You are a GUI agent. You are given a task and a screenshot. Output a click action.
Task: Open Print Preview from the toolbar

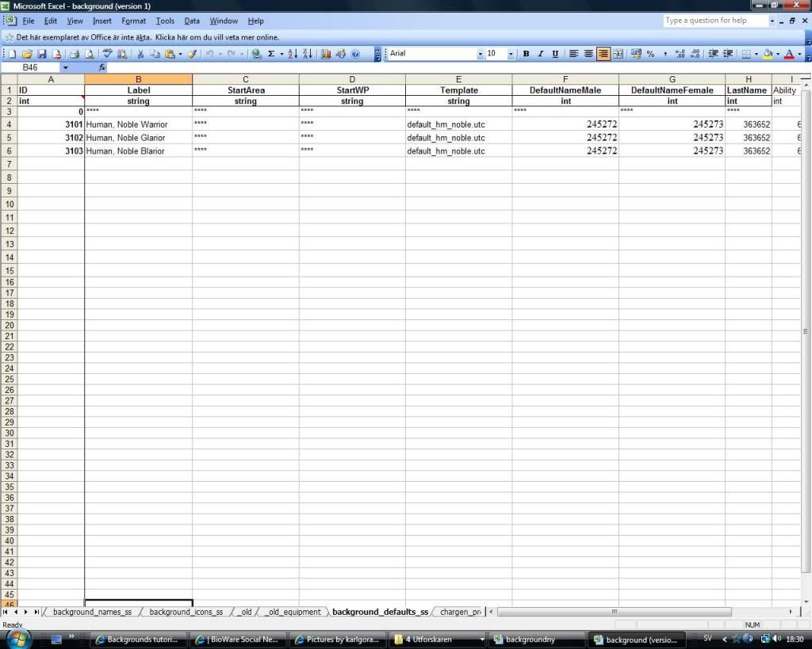(x=89, y=54)
